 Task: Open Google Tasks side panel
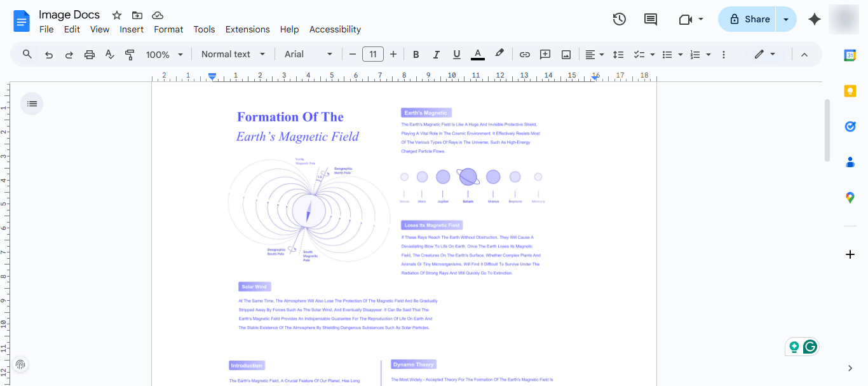point(850,127)
